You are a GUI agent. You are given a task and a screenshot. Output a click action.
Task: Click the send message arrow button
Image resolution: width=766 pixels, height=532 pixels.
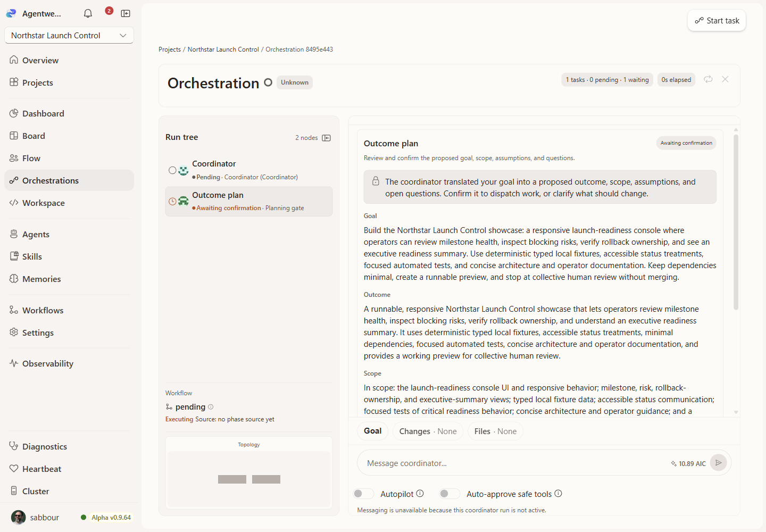[x=719, y=463]
